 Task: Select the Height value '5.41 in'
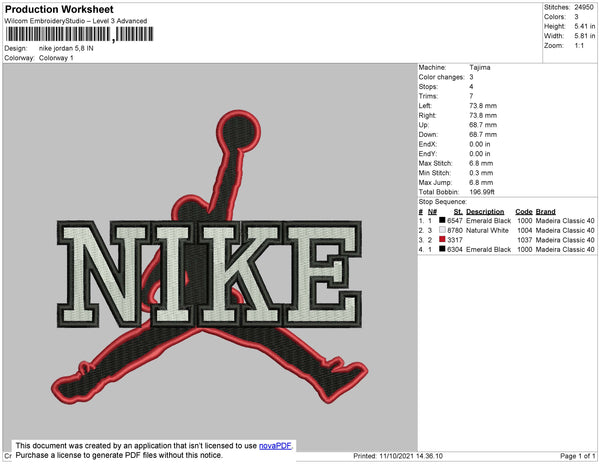pos(585,26)
